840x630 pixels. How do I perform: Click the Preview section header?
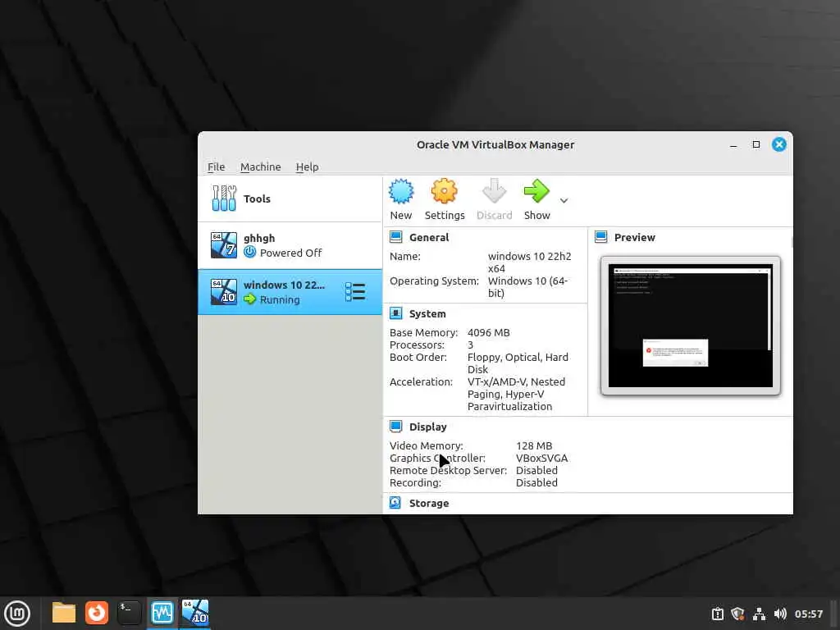(634, 237)
